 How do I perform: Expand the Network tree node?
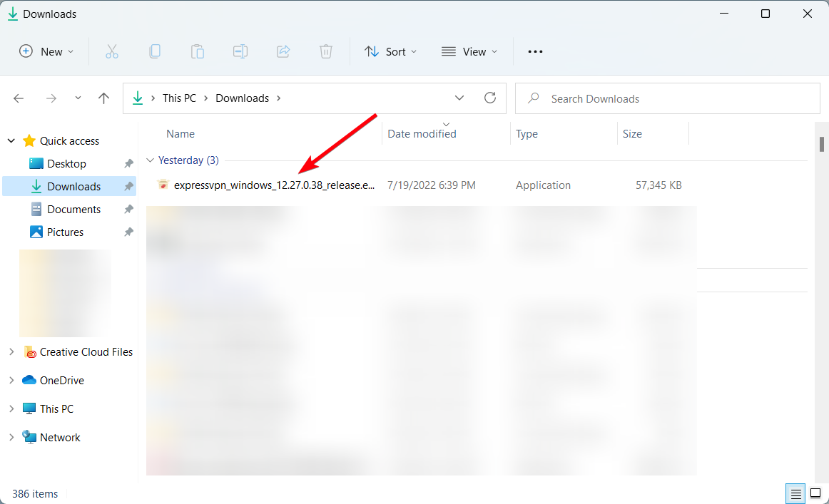click(11, 437)
